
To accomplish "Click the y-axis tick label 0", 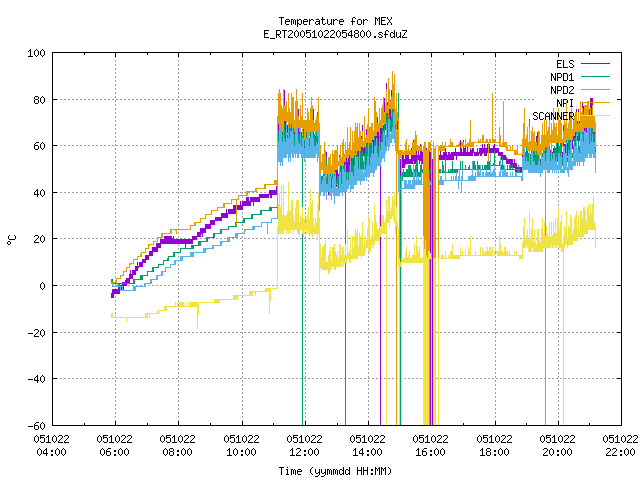I will [42, 286].
